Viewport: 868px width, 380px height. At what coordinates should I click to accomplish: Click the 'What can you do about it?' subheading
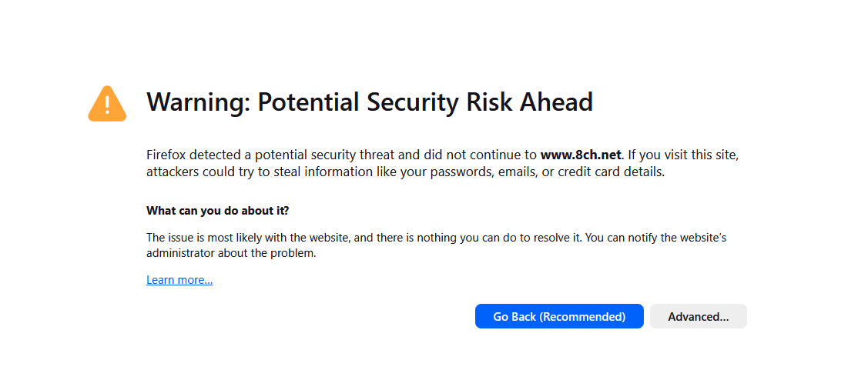pos(218,210)
